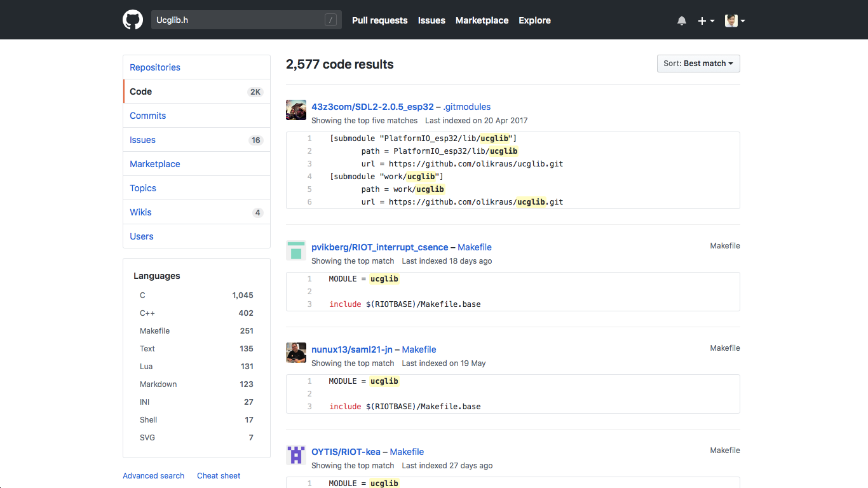Click the OYTIS repository avatar
This screenshot has width=868, height=488.
pyautogui.click(x=296, y=455)
